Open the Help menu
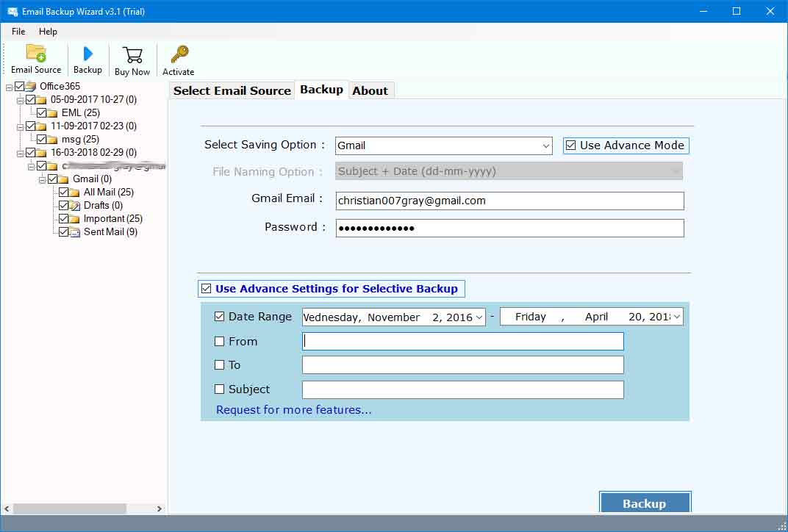 [49, 31]
